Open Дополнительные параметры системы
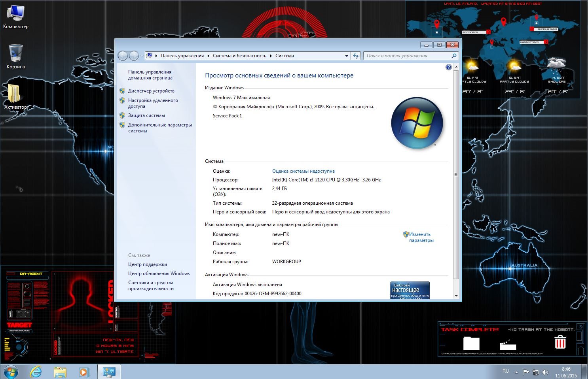 (160, 128)
